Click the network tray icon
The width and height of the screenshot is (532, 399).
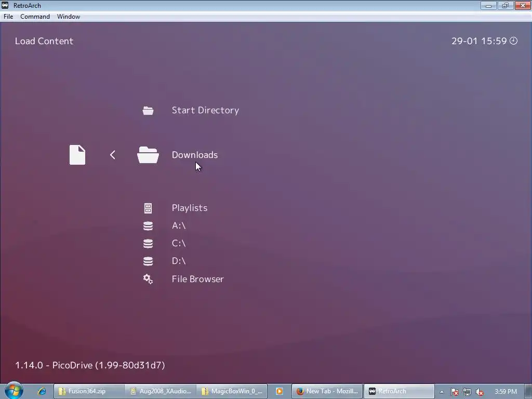coord(467,392)
